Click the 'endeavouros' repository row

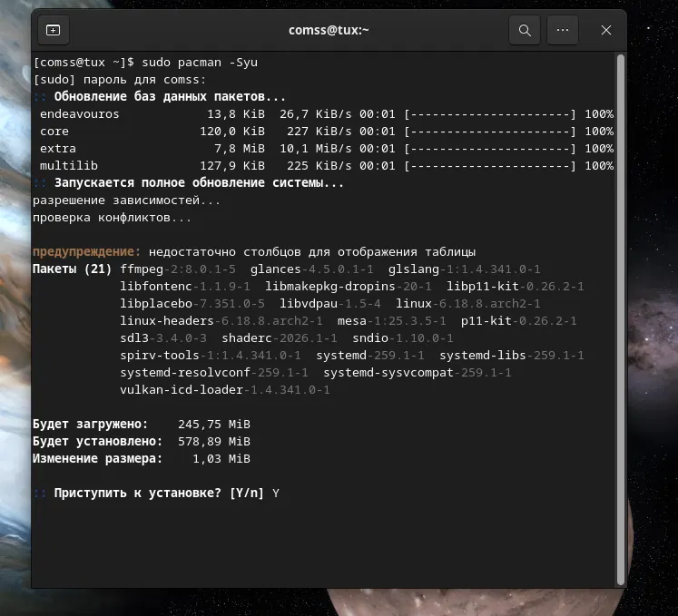[x=323, y=114]
